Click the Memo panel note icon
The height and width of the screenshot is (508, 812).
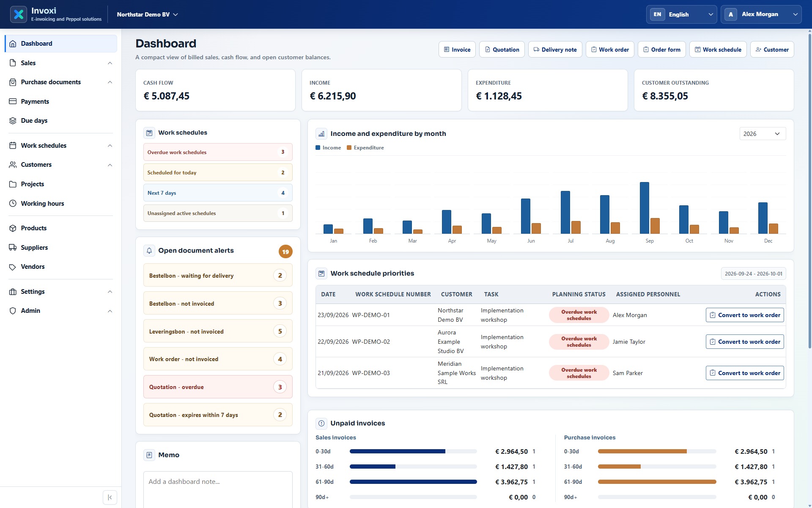coord(149,455)
